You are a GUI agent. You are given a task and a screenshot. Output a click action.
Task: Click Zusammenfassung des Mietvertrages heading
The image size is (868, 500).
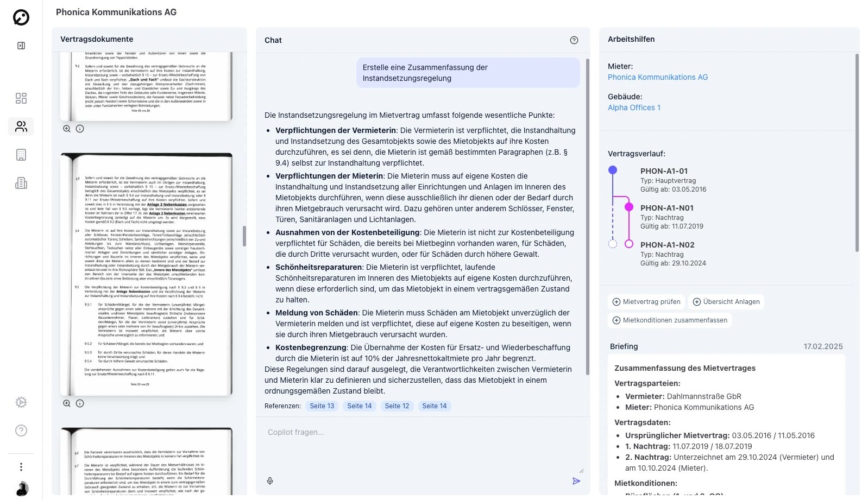click(685, 368)
